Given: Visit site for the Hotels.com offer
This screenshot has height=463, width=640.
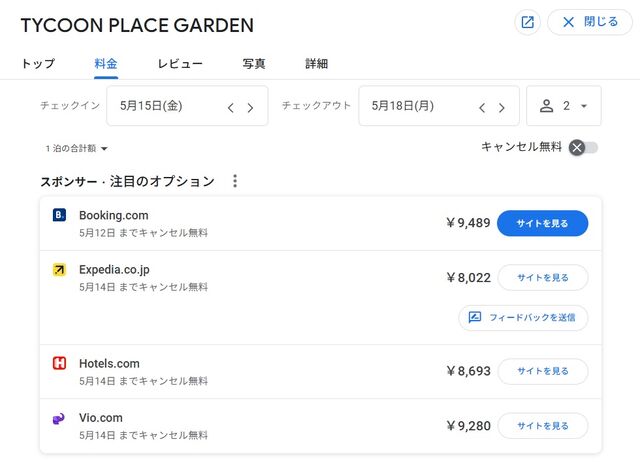Looking at the screenshot, I should coord(543,371).
